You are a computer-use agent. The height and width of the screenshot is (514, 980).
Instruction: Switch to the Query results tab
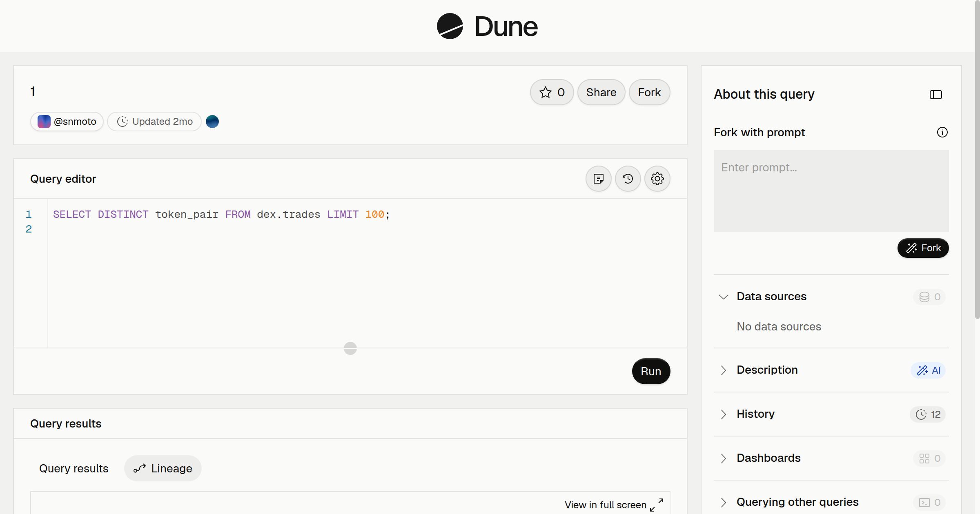[73, 468]
